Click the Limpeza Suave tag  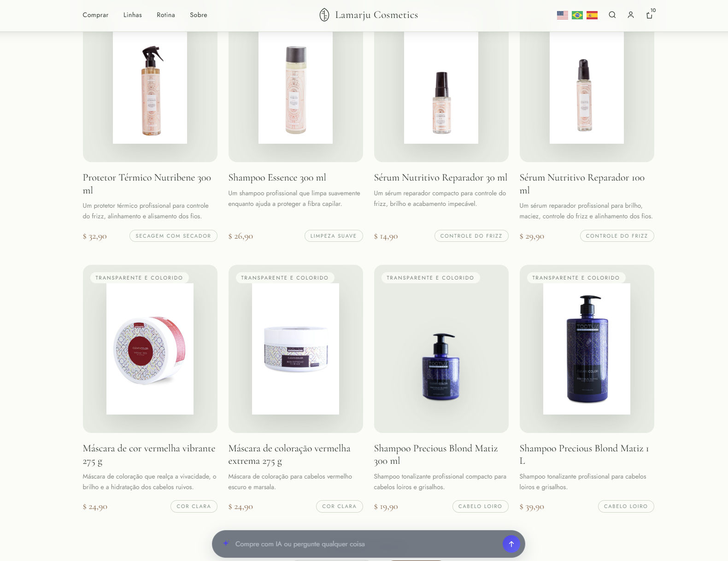click(334, 236)
